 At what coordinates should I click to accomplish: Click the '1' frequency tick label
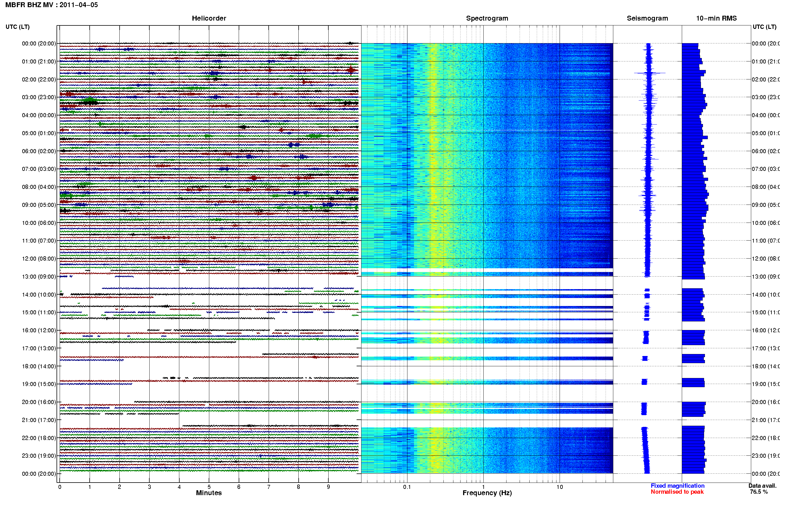coord(483,487)
